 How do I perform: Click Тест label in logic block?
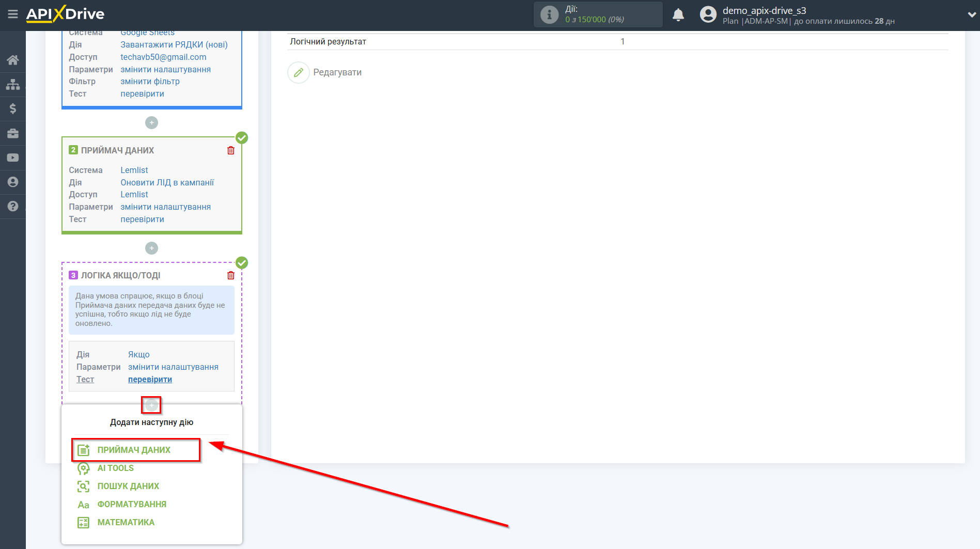(85, 379)
